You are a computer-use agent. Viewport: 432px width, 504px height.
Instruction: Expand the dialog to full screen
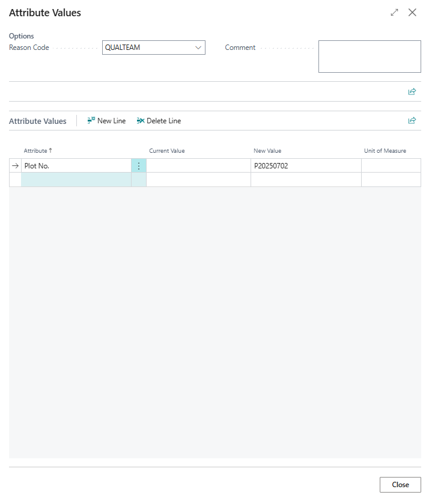click(394, 13)
